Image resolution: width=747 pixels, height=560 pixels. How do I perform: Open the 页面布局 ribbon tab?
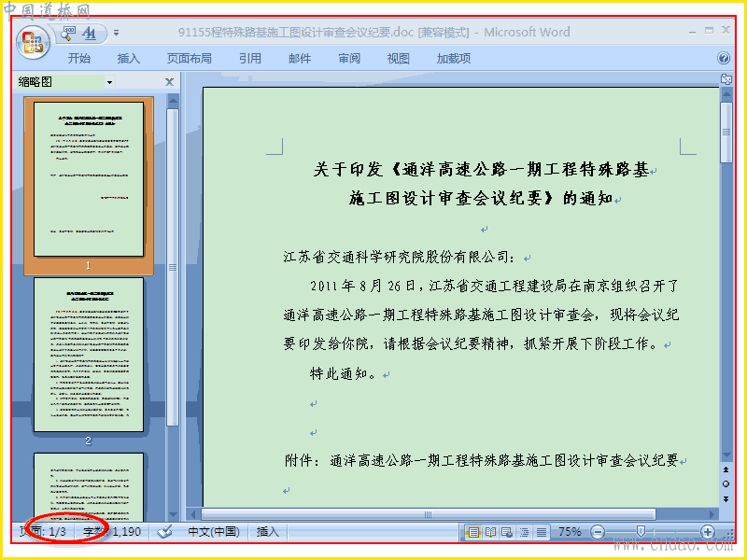[190, 58]
